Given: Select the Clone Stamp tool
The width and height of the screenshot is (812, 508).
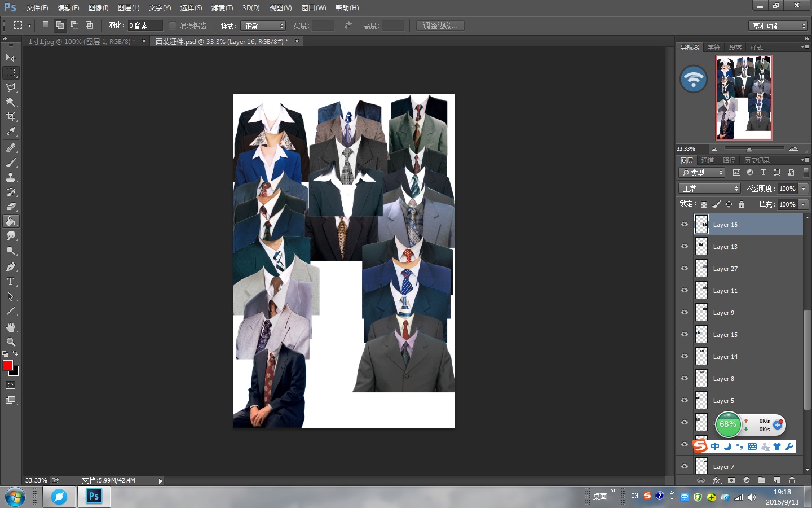Looking at the screenshot, I should pyautogui.click(x=11, y=177).
